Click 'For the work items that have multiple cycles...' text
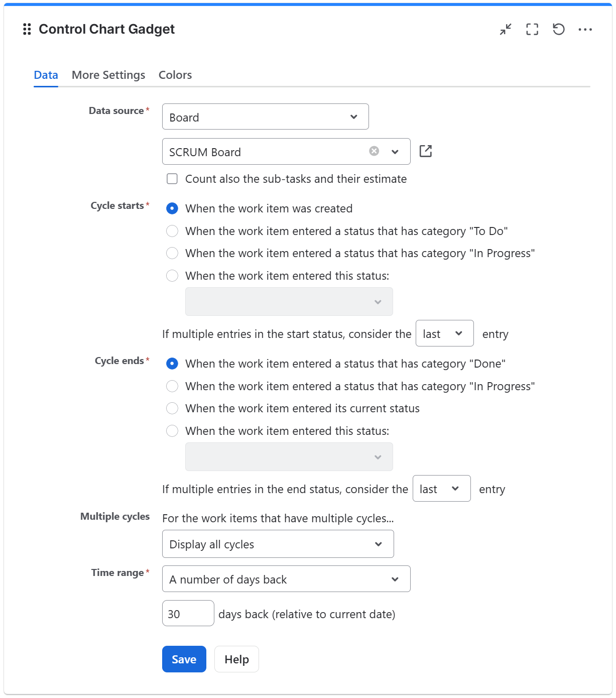The image size is (616, 698). (x=278, y=518)
